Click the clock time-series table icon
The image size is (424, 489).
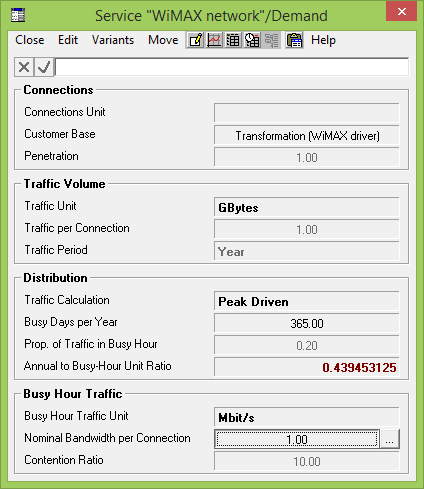[x=252, y=40]
